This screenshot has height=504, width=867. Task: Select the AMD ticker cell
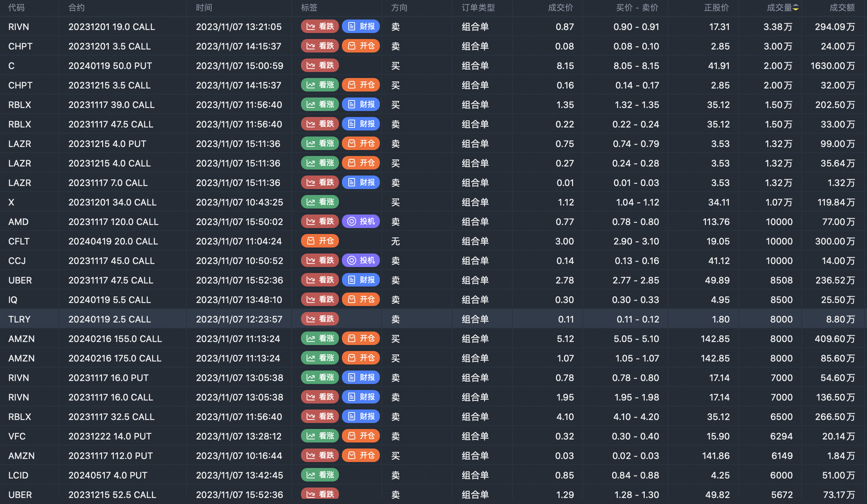tap(18, 222)
